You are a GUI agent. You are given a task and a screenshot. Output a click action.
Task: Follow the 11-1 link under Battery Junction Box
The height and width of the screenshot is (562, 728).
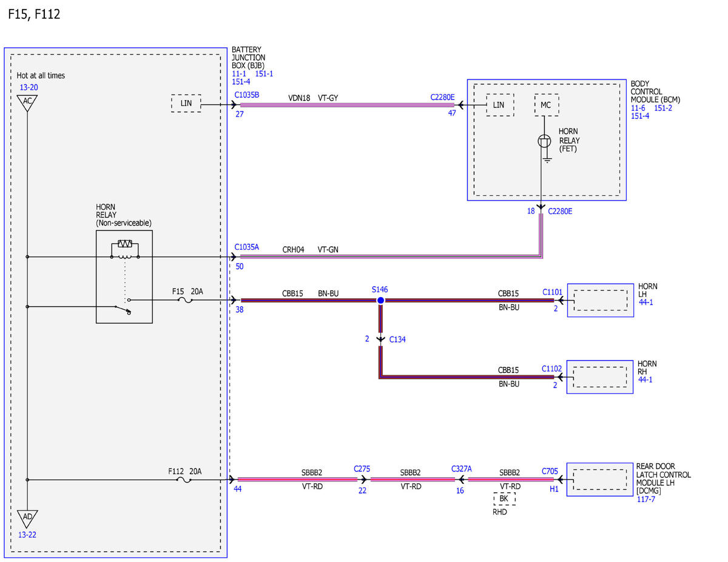coord(240,73)
